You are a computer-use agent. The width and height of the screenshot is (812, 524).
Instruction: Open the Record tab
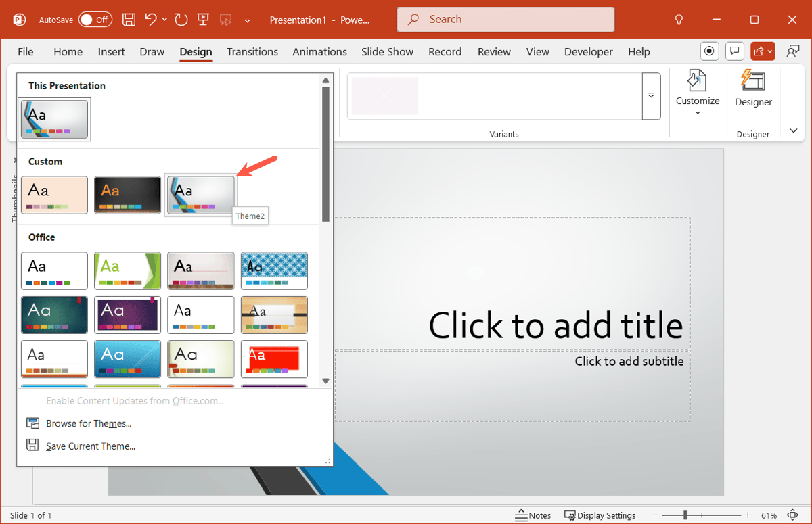(445, 52)
